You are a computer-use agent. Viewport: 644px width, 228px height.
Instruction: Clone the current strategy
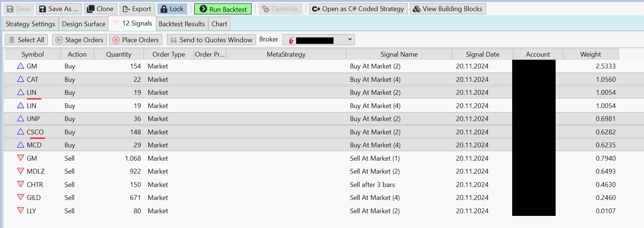(100, 9)
